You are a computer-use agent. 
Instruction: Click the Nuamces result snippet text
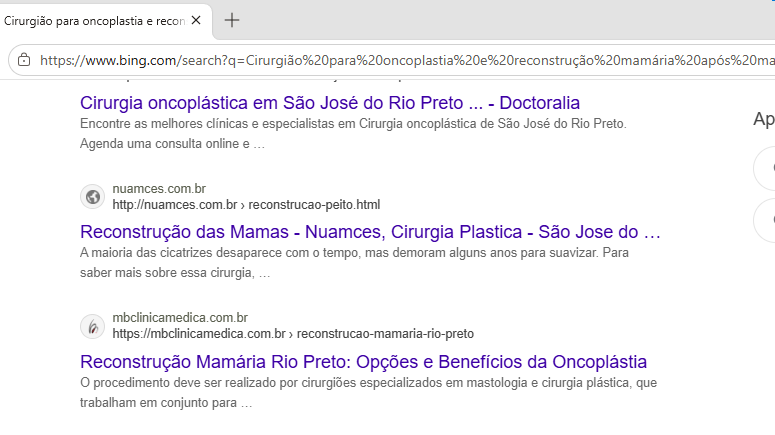[x=354, y=262]
